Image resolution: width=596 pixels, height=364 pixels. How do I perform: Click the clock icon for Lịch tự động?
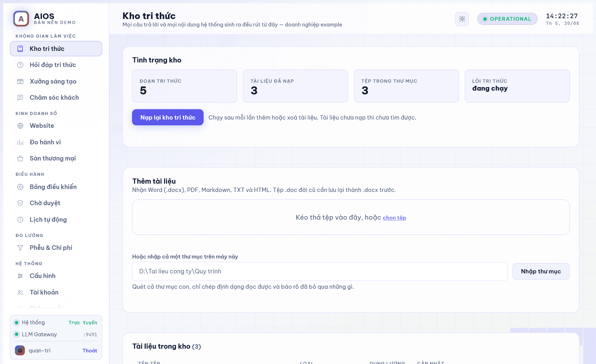point(20,220)
